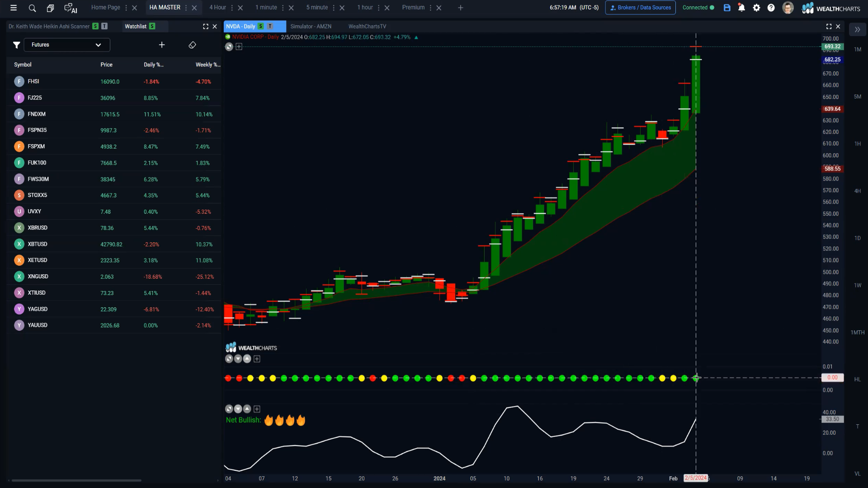Save workspace with the floppy disk icon
This screenshot has width=868, height=488.
[727, 8]
